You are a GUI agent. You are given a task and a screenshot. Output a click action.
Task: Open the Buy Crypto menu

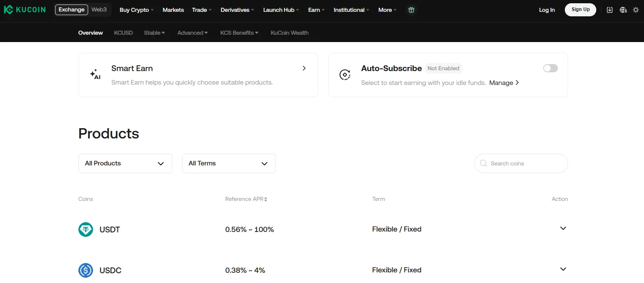click(x=136, y=10)
